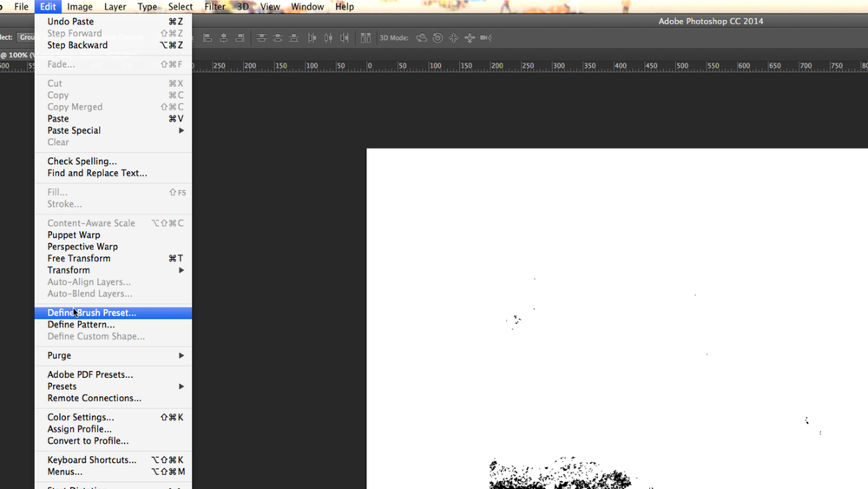Image resolution: width=868 pixels, height=489 pixels.
Task: Expand the Presets submenu arrow
Action: 181,387
